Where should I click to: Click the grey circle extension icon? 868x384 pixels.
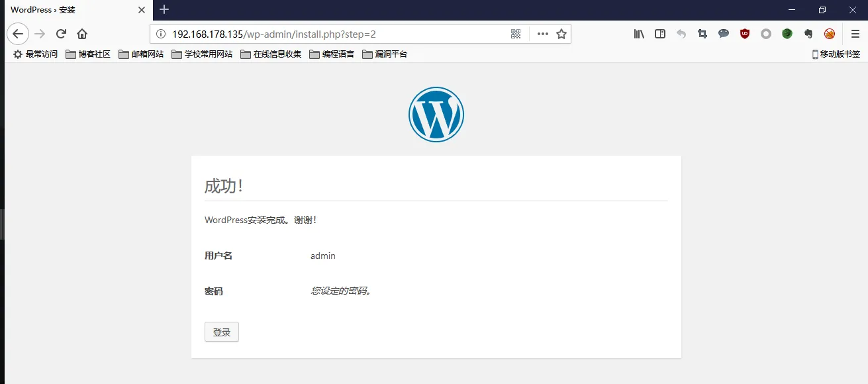point(766,34)
